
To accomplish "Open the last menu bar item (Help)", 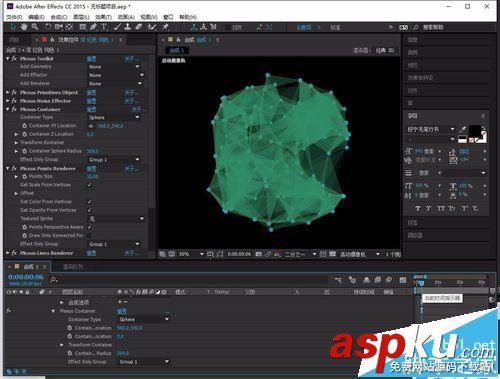I will pos(188,17).
